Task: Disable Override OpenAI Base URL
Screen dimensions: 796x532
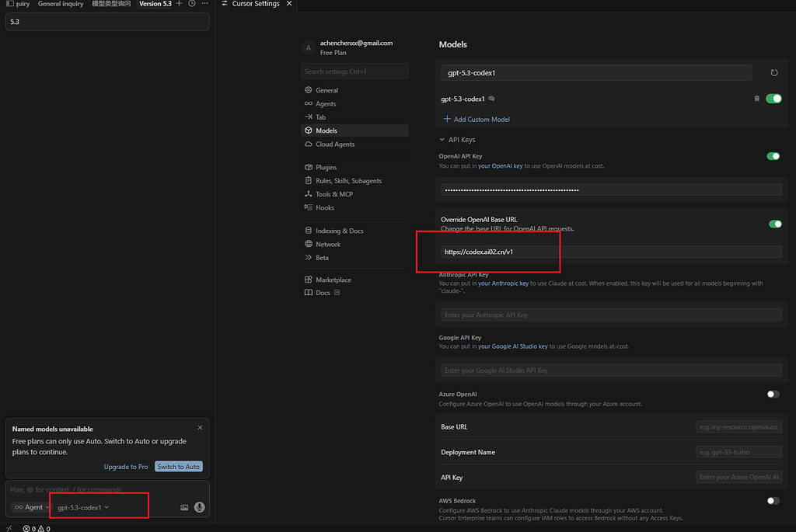Action: coord(775,224)
